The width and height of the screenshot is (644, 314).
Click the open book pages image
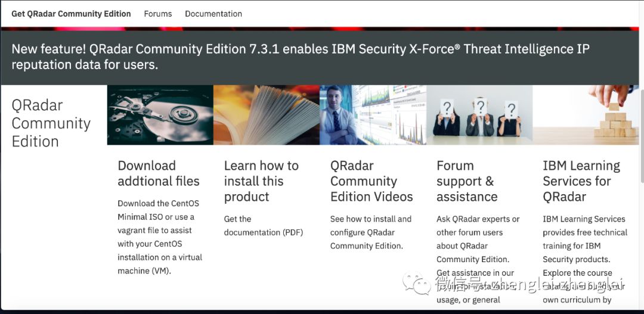coord(267,115)
